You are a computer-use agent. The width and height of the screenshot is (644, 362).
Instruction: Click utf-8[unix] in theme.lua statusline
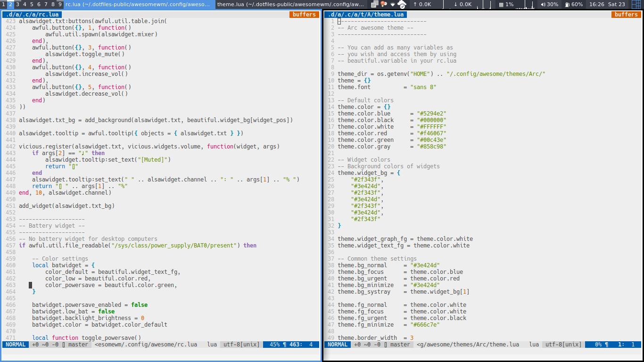click(563, 345)
